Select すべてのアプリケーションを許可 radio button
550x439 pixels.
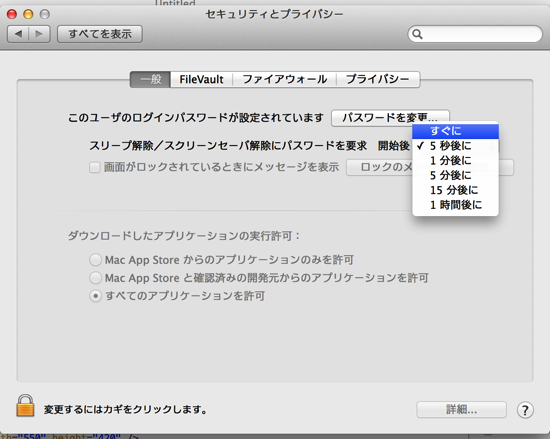[x=95, y=296]
